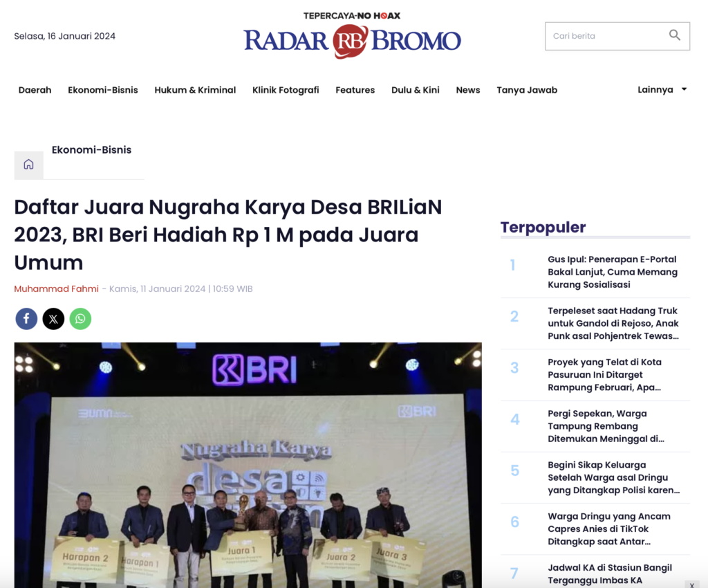Open Jadwal KA di Stasiun Bangil story
Viewport: 708px width, 588px height.
[x=610, y=574]
